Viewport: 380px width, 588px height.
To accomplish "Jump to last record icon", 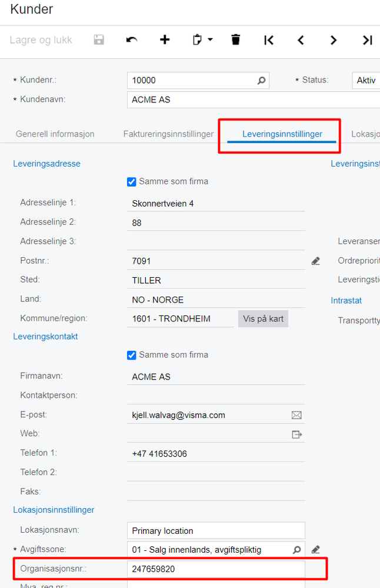I will click(x=367, y=40).
